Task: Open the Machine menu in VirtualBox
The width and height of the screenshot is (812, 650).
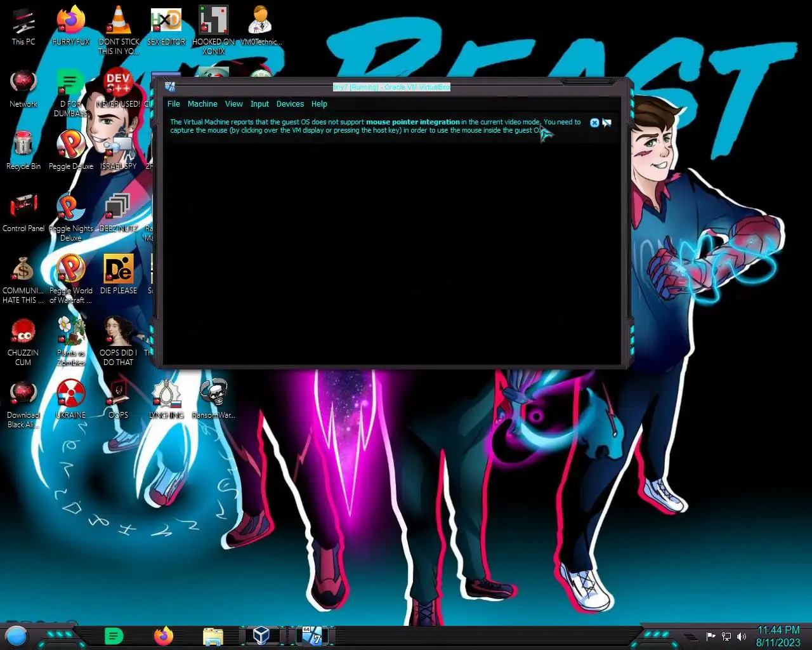Action: 202,104
